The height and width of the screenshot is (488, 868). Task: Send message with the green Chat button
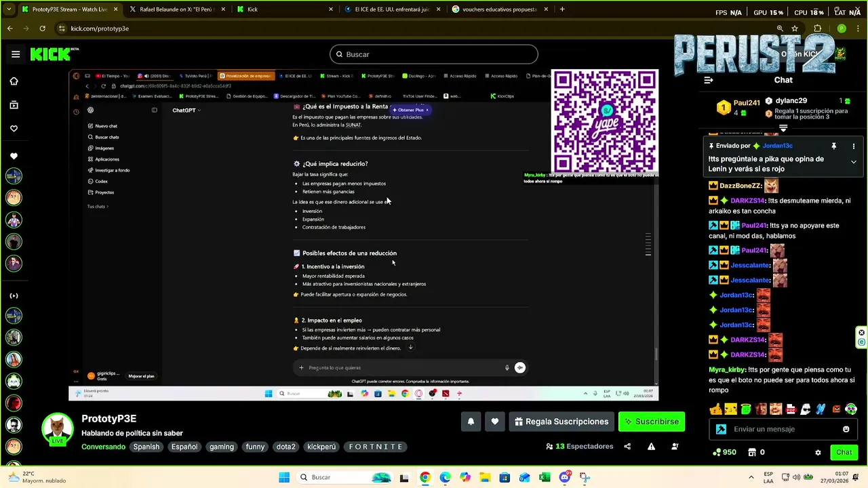pyautogui.click(x=844, y=452)
